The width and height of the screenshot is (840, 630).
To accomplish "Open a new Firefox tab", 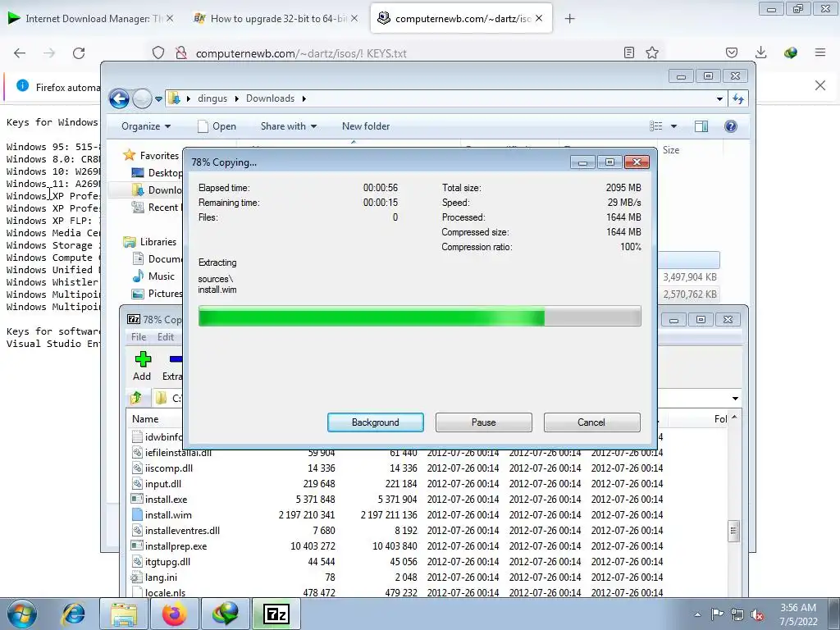I will pos(569,19).
